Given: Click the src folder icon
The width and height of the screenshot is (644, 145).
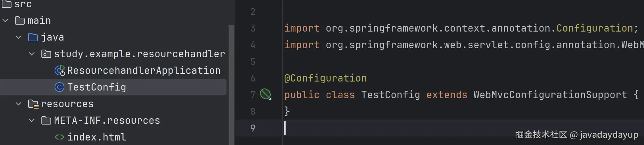Looking at the screenshot, I should coord(7,4).
